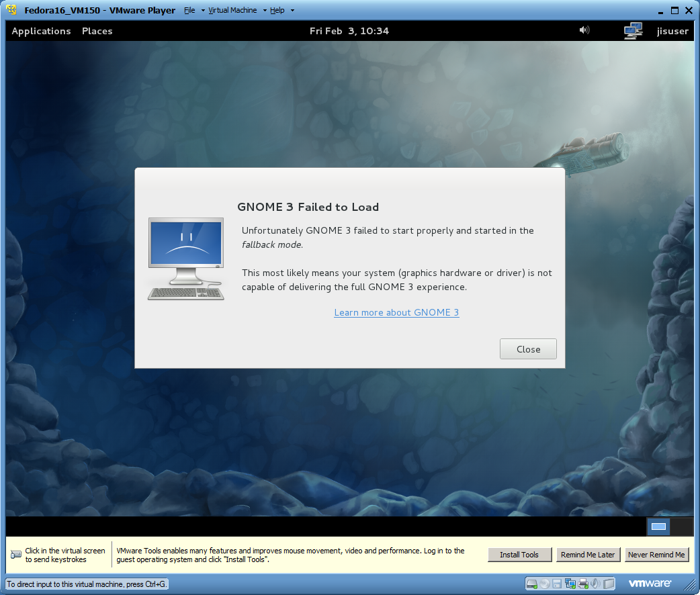The image size is (700, 595).
Task: Open the Places menu
Action: [97, 31]
